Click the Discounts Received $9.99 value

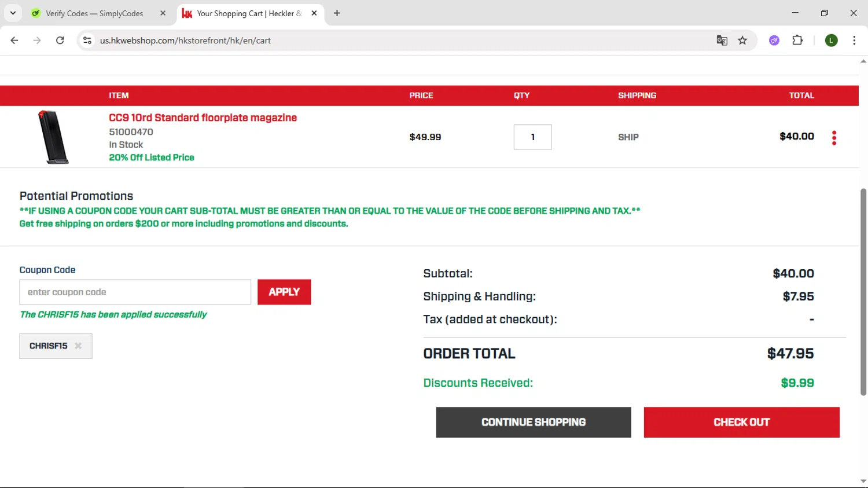pyautogui.click(x=797, y=383)
